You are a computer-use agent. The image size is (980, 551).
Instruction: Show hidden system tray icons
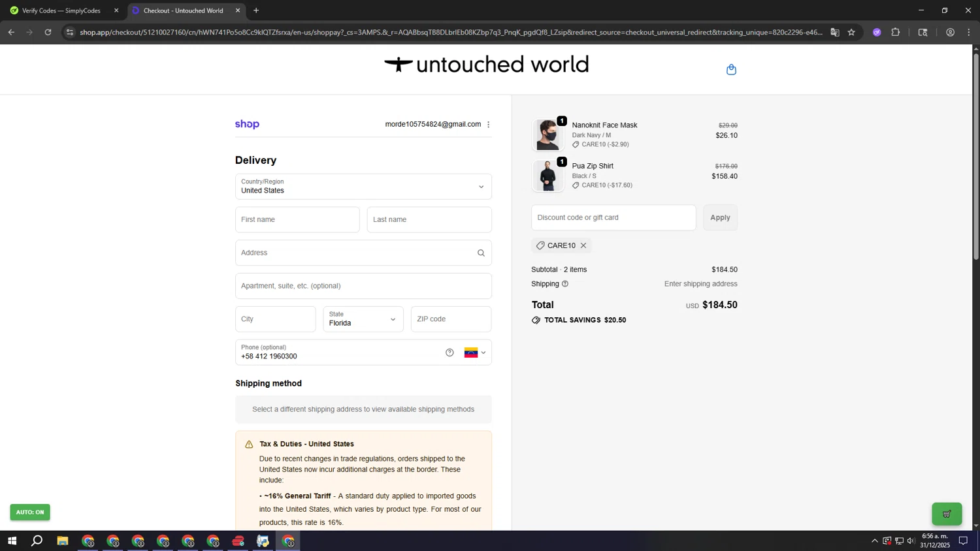point(875,541)
